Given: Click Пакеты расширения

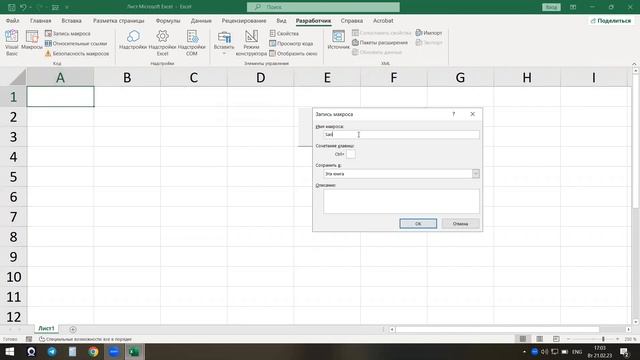Looking at the screenshot, I should [380, 42].
